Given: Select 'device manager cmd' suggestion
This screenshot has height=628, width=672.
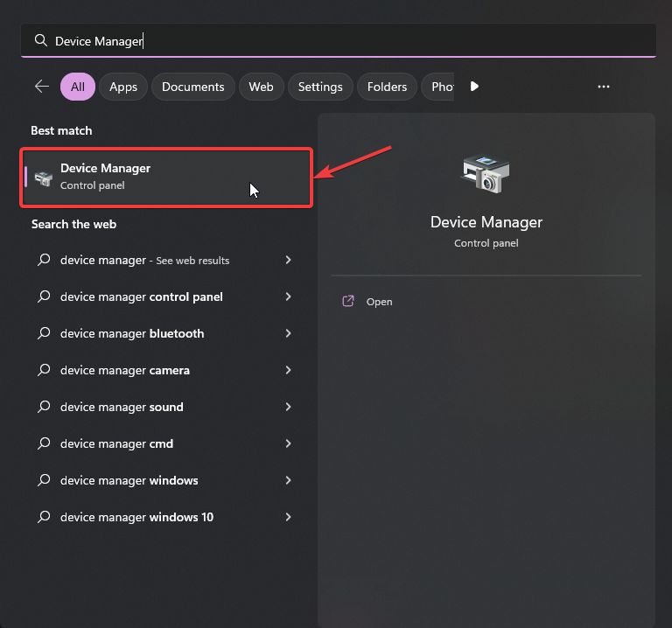Looking at the screenshot, I should click(166, 443).
